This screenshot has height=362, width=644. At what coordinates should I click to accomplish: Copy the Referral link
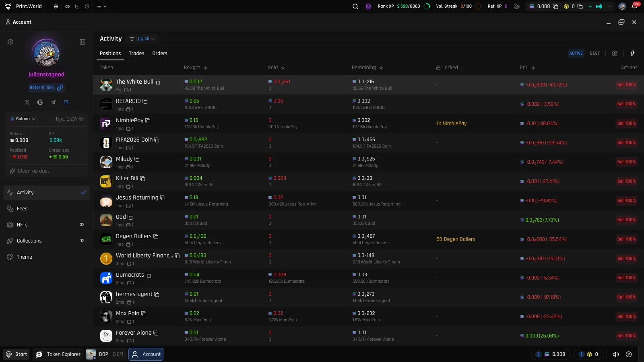coord(46,87)
